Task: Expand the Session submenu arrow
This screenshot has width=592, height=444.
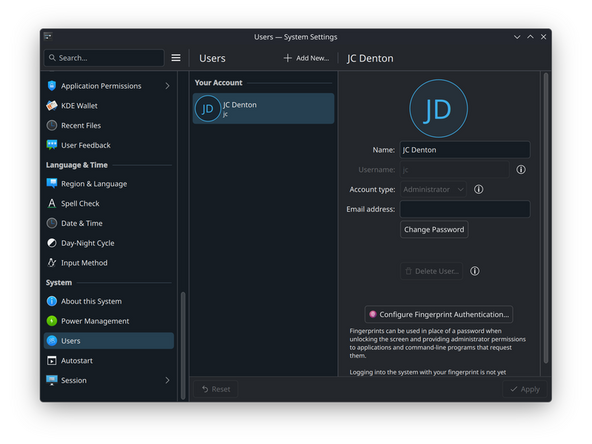Action: 167,380
